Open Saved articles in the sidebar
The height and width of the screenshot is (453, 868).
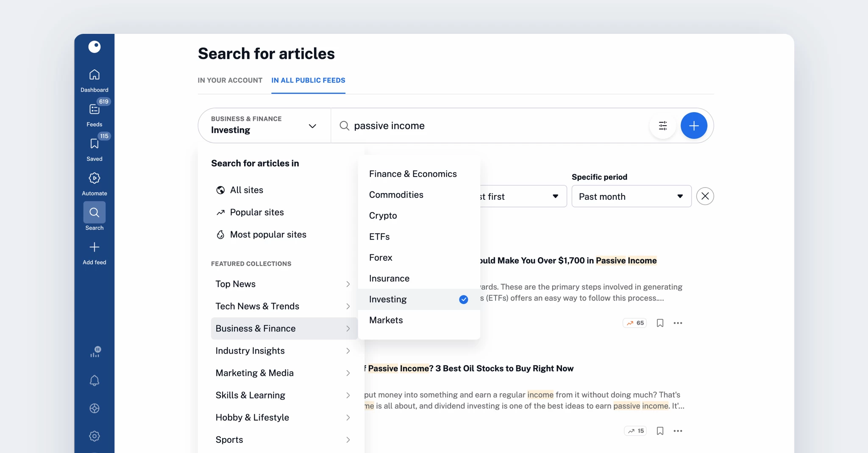click(94, 149)
